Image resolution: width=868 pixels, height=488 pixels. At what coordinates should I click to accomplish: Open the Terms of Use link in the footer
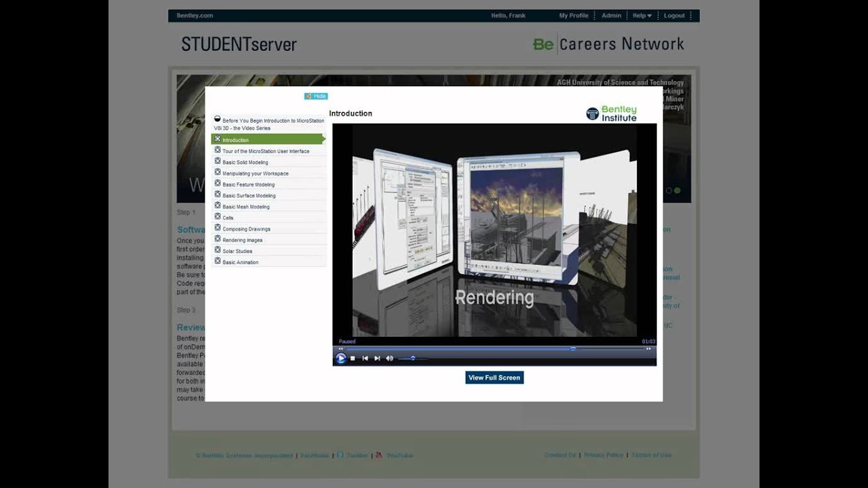(x=652, y=455)
